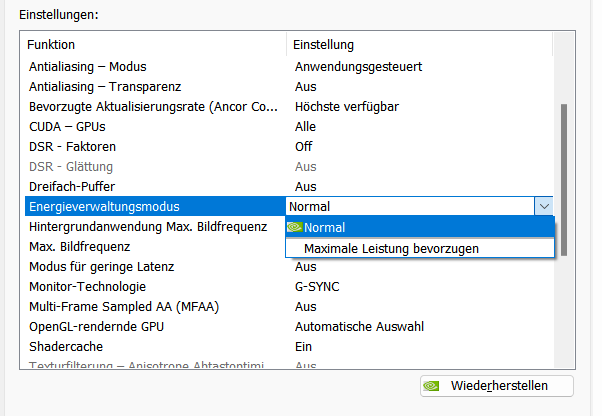
Task: Open Monitor-Technologie G-SYNC value
Action: (x=317, y=287)
